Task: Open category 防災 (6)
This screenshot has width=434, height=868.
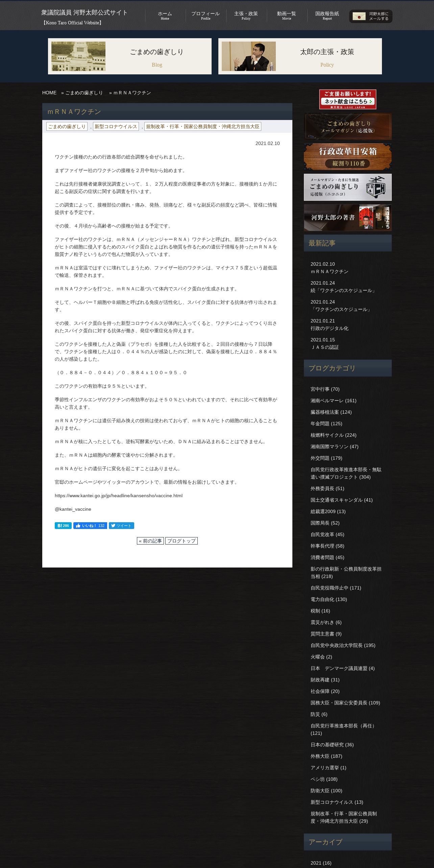Action: click(319, 714)
